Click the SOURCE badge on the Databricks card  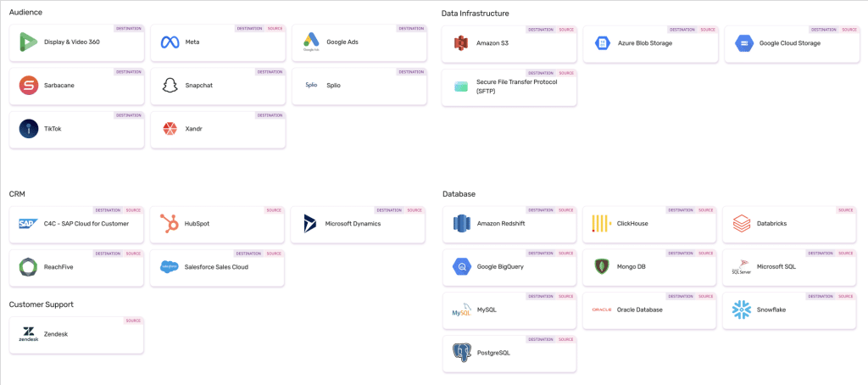click(846, 210)
